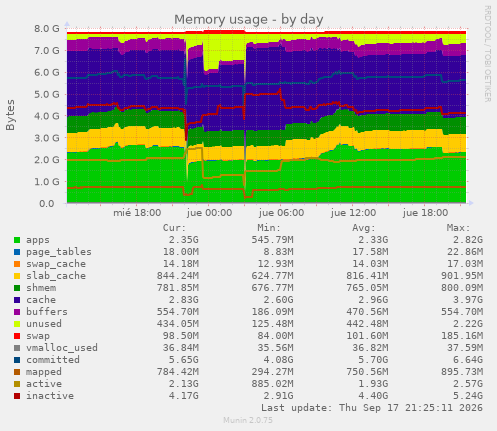Click the 'page_tables' legend label
Image resolution: width=497 pixels, height=431 pixels.
click(59, 252)
